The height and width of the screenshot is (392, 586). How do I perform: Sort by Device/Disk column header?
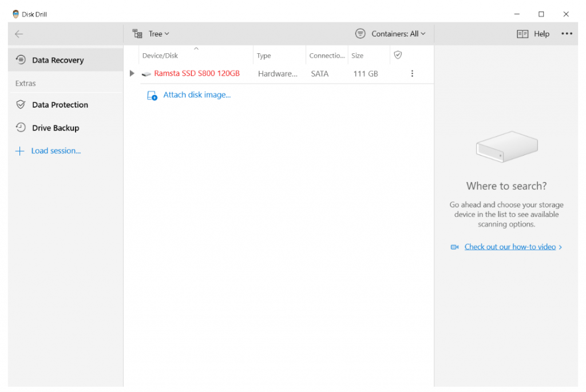(160, 56)
